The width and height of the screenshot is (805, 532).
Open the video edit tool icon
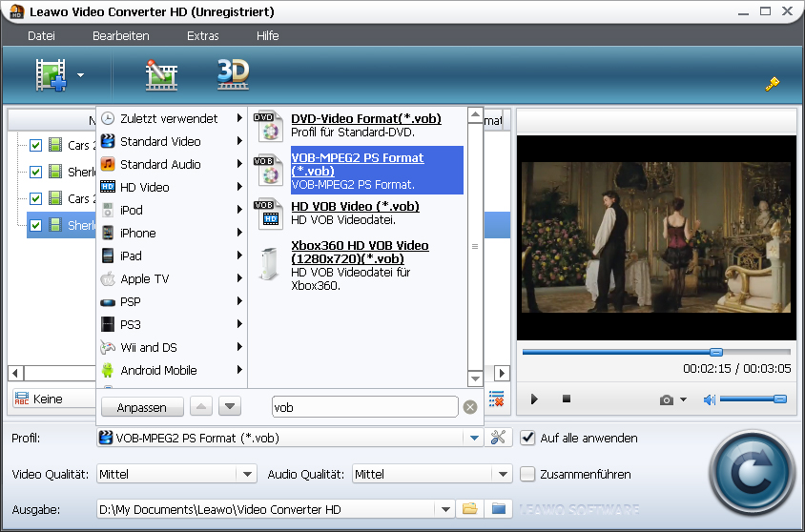tap(161, 74)
